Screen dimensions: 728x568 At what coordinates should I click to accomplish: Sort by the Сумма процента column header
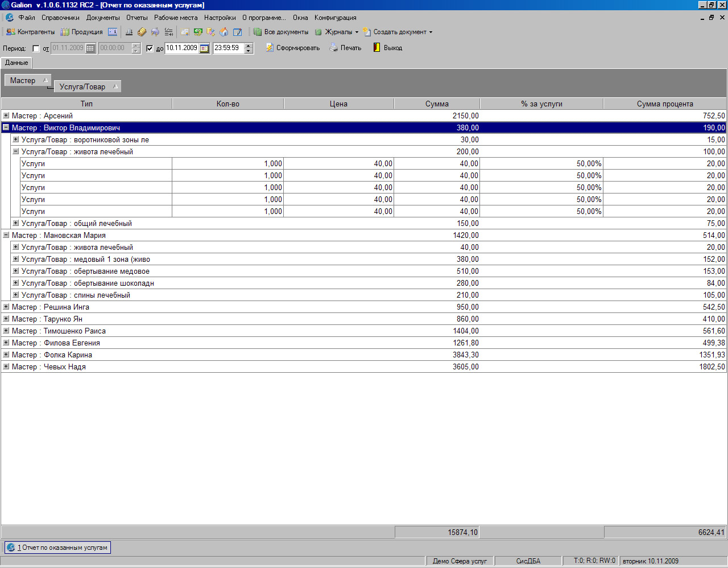tap(665, 104)
